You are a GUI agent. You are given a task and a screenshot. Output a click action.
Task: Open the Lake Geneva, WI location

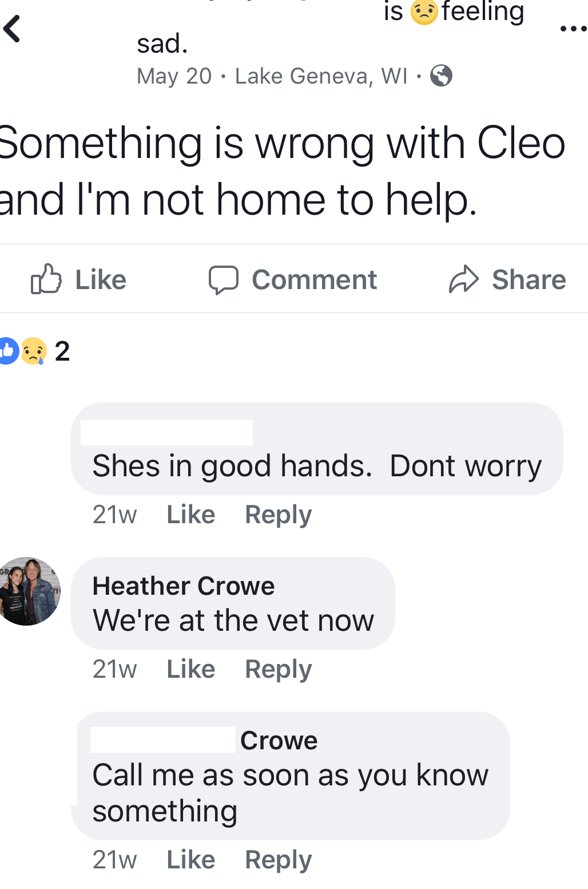[321, 76]
